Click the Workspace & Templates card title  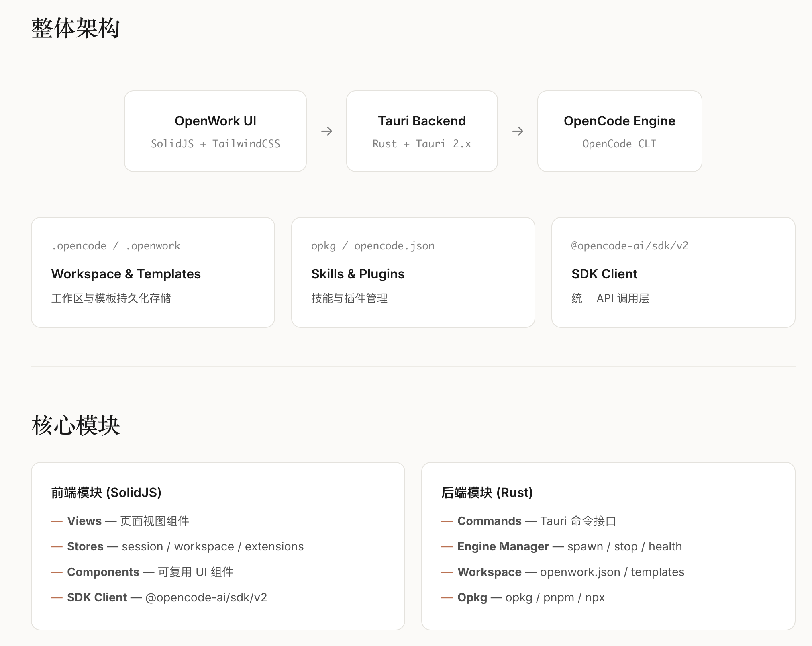click(126, 274)
